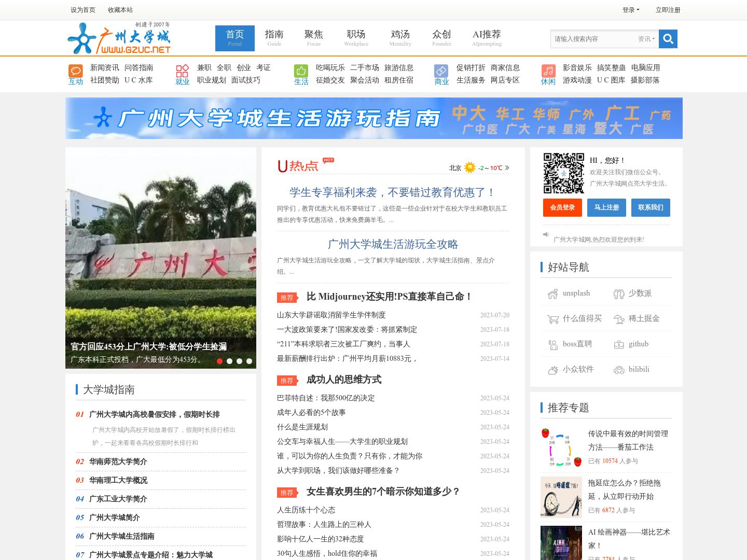Click the sun weather icon for 北京
This screenshot has height=560, width=747.
(x=470, y=167)
